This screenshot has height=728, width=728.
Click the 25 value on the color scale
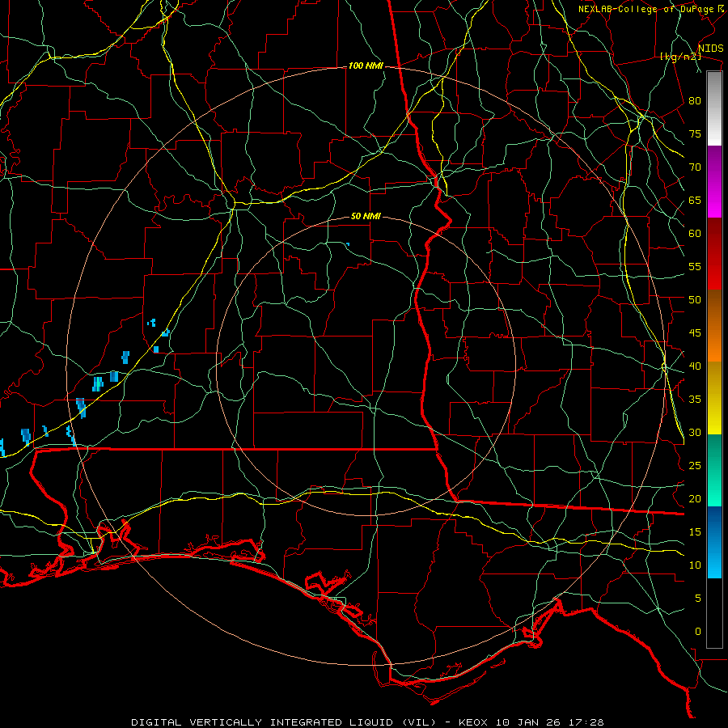pos(695,466)
